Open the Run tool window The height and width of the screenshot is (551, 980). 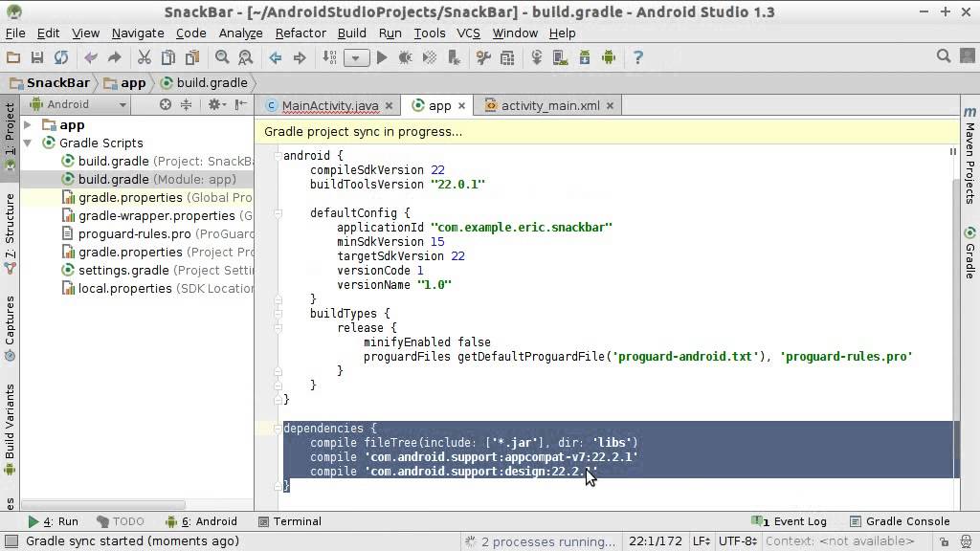[54, 521]
